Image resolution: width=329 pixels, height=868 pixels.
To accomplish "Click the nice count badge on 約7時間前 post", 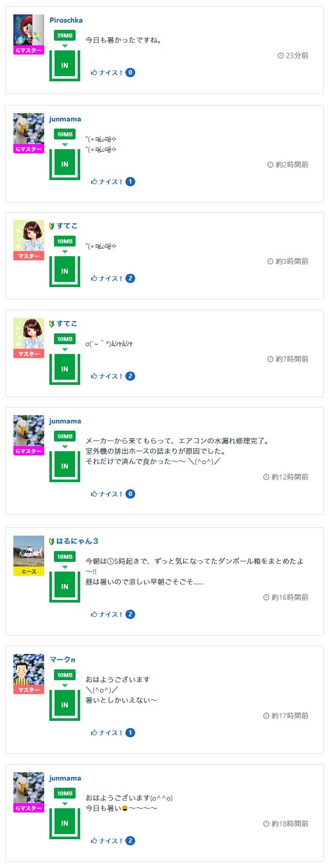I will (x=130, y=376).
